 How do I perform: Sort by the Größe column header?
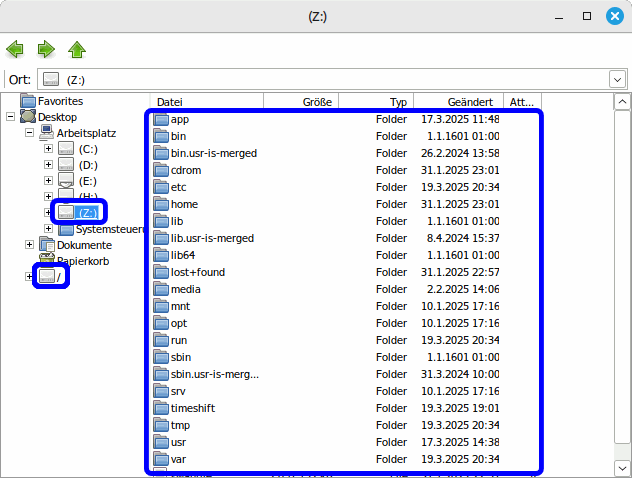point(300,101)
